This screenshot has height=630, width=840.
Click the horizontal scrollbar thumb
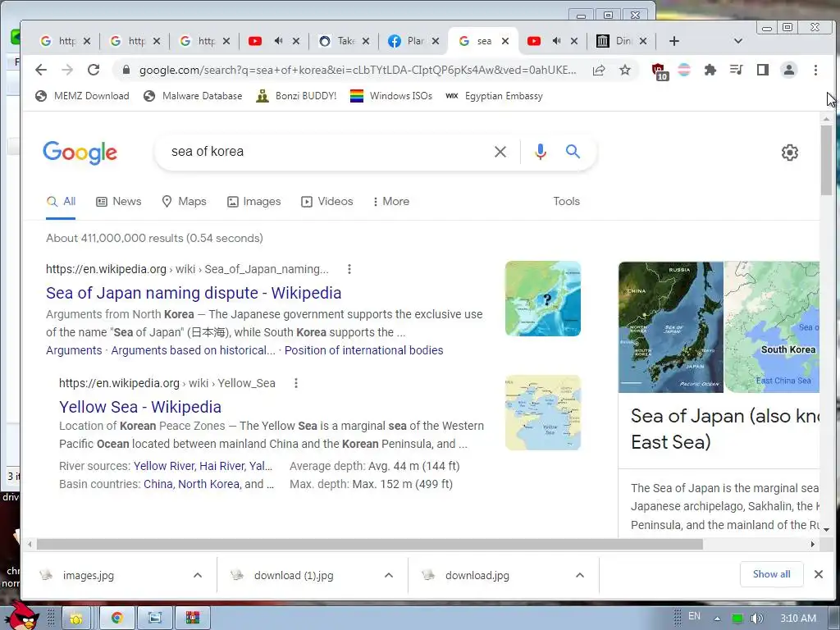[x=369, y=545]
